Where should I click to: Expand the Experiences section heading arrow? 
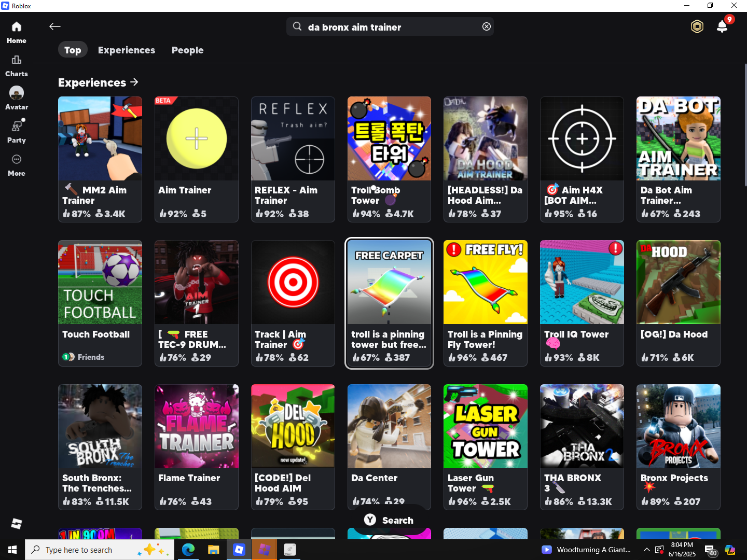134,82
